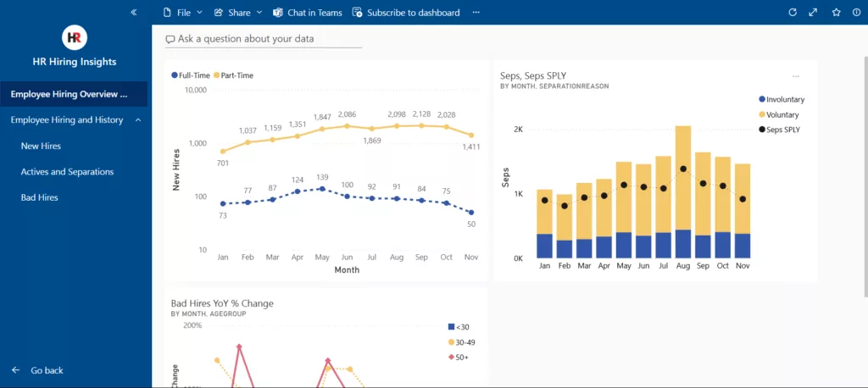Click the January bar in Seps chart
The height and width of the screenshot is (388, 868).
544,224
